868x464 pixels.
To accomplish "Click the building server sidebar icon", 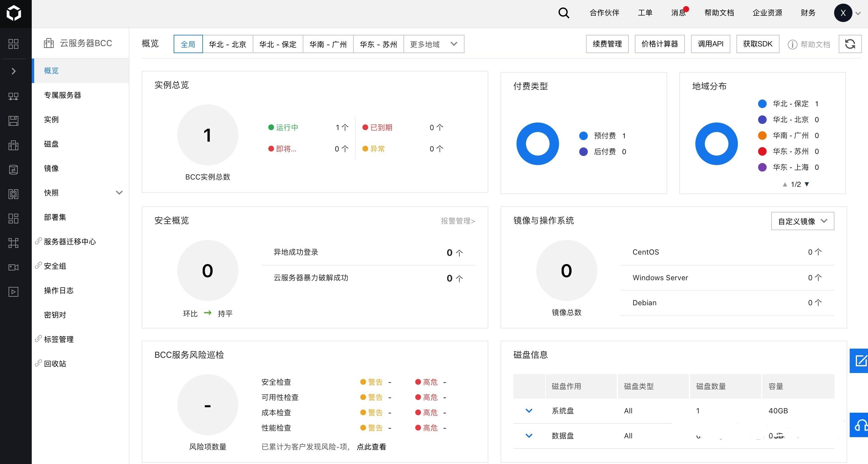I will pyautogui.click(x=13, y=145).
